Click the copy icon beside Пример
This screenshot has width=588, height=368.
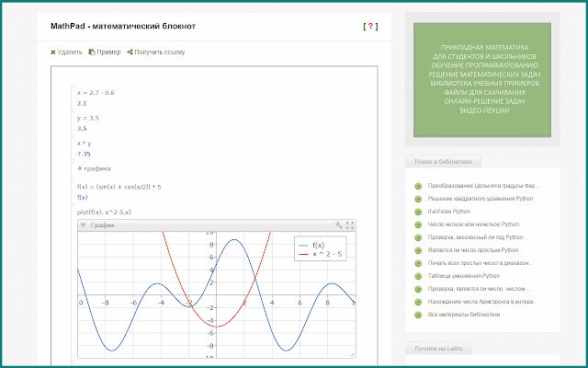pos(92,52)
